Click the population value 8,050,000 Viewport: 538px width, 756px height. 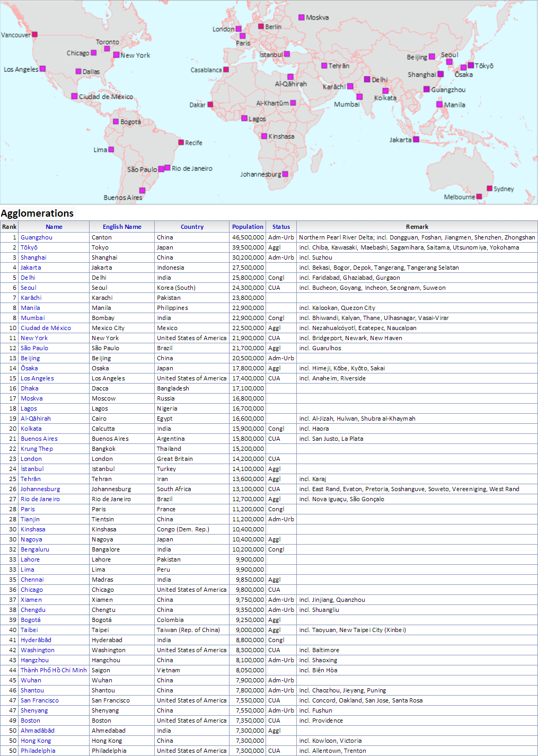[250, 670]
